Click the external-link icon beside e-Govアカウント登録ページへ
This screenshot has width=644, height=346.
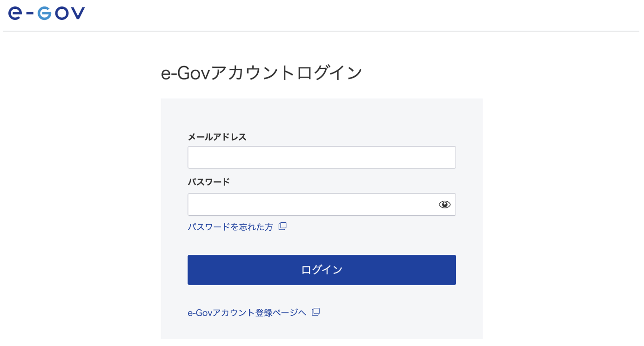315,312
